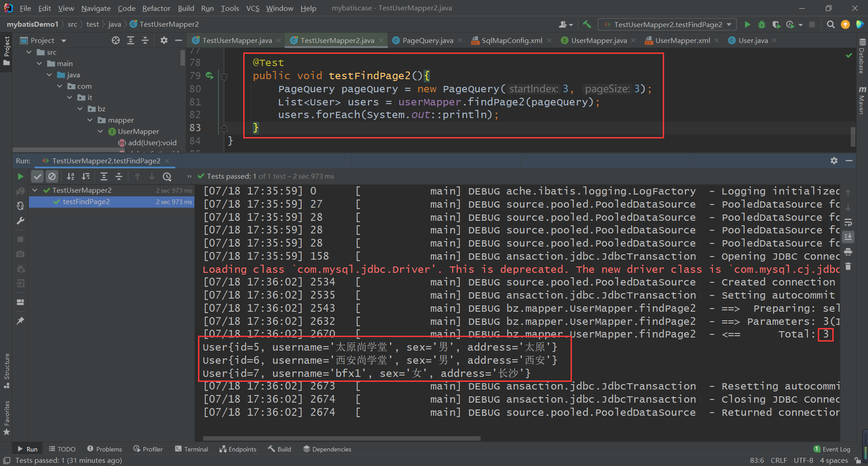Click UTF-8 encoding in status bar

pyautogui.click(x=803, y=460)
